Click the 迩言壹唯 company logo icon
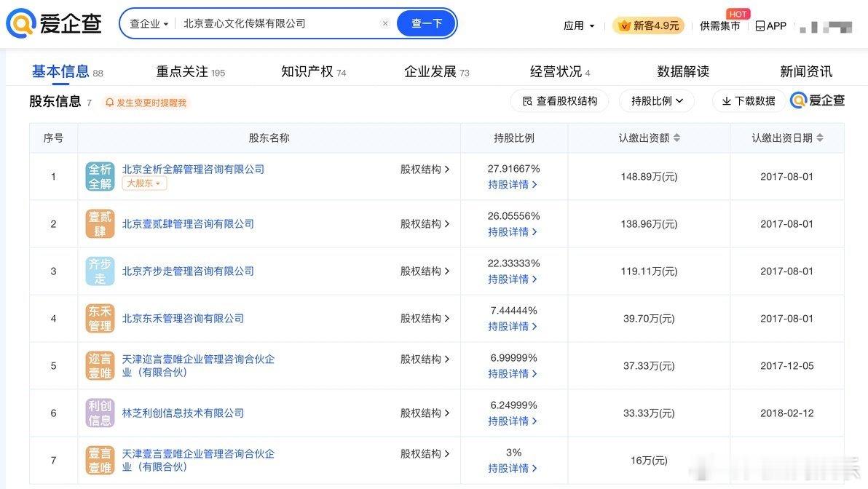 pos(100,365)
